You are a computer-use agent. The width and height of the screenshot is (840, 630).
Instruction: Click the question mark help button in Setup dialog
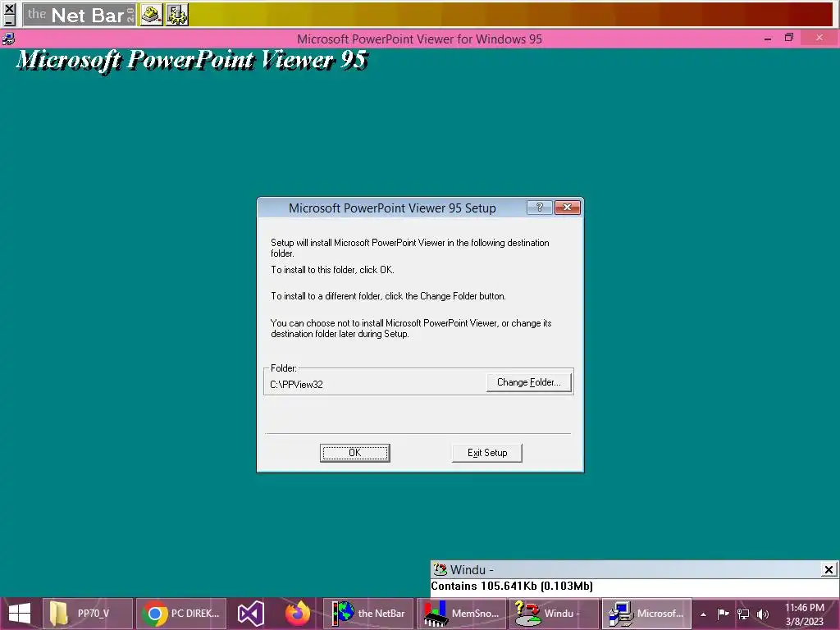(x=540, y=208)
